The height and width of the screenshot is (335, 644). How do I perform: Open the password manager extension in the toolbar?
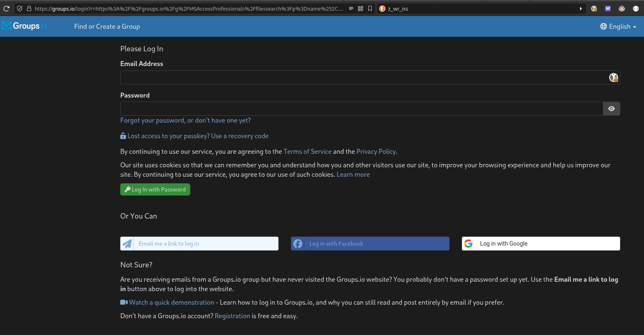[594, 9]
